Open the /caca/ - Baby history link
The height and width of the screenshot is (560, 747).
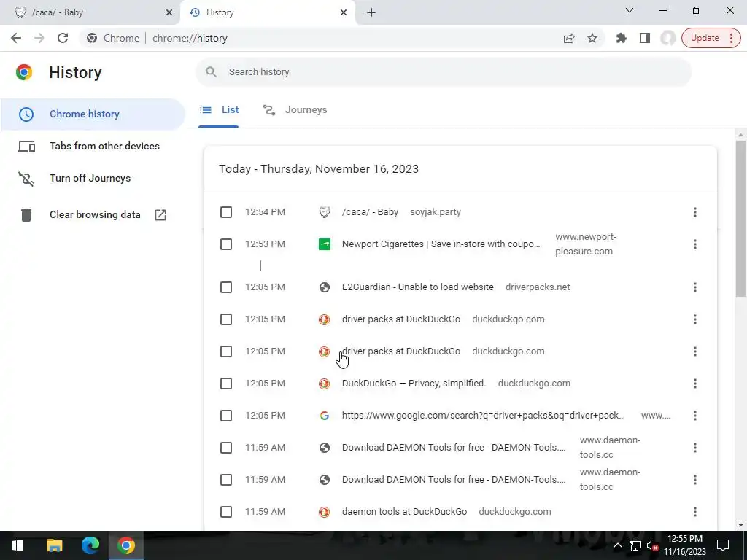[370, 212]
